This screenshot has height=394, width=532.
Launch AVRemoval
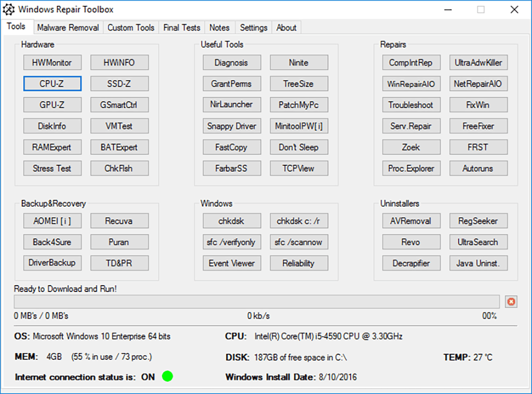point(411,221)
